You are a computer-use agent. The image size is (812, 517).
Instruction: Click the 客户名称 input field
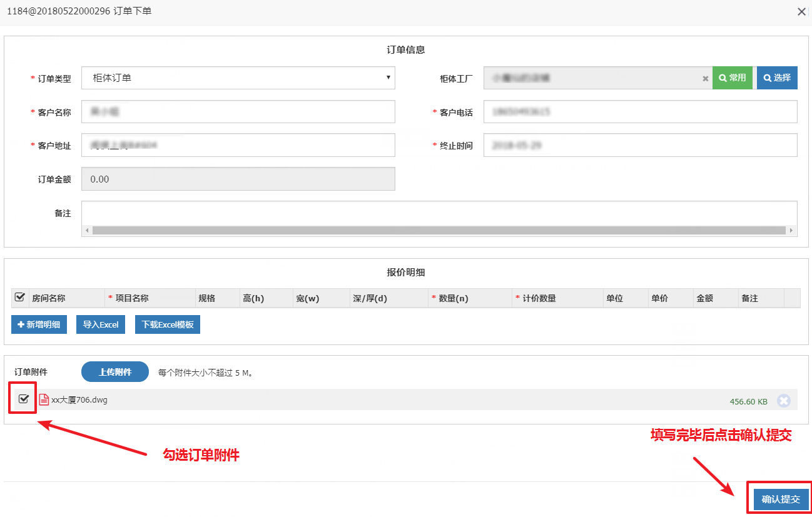(x=238, y=112)
